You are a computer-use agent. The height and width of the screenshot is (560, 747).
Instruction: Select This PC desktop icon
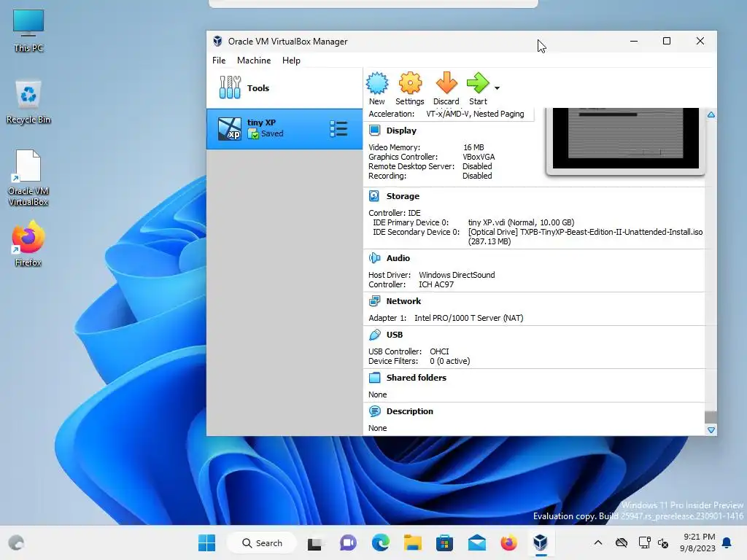(28, 31)
